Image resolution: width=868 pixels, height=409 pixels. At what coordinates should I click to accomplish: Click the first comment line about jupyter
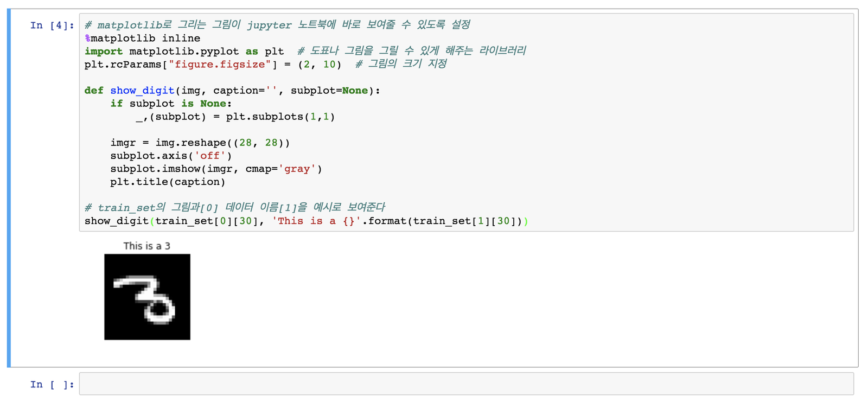tap(277, 25)
